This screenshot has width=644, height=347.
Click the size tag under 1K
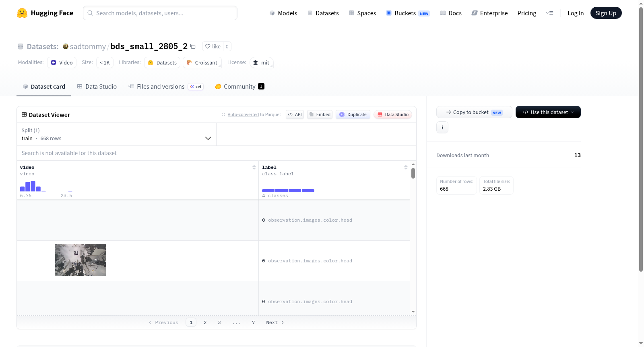[105, 62]
